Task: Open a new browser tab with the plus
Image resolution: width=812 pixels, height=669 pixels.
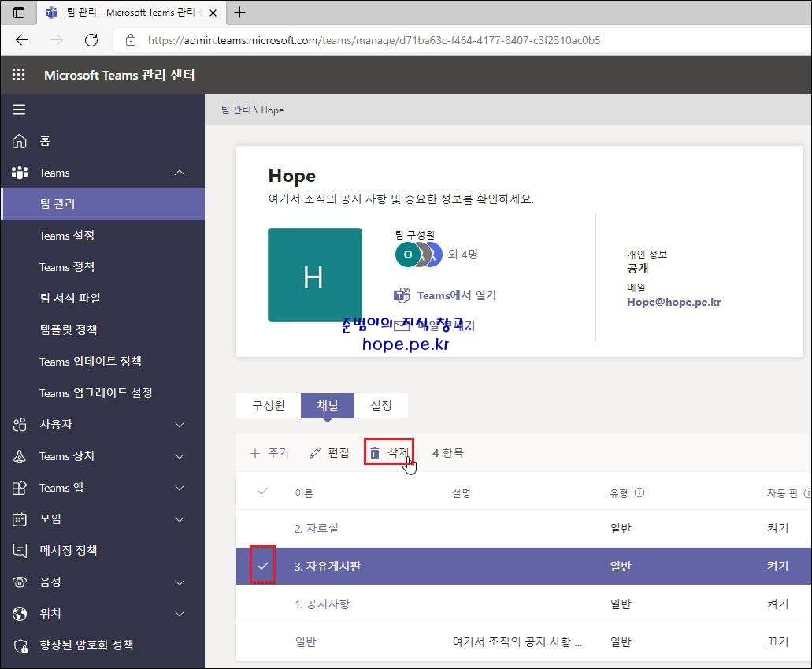Action: pyautogui.click(x=239, y=12)
